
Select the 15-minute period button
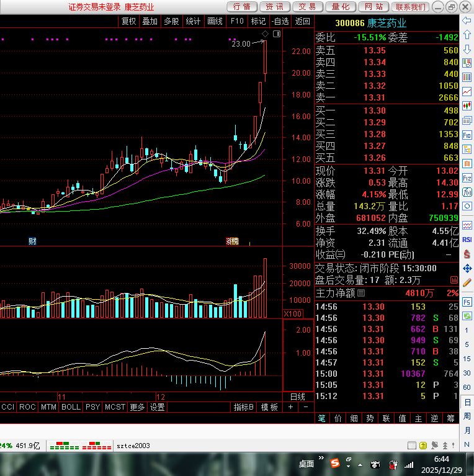tap(467, 359)
